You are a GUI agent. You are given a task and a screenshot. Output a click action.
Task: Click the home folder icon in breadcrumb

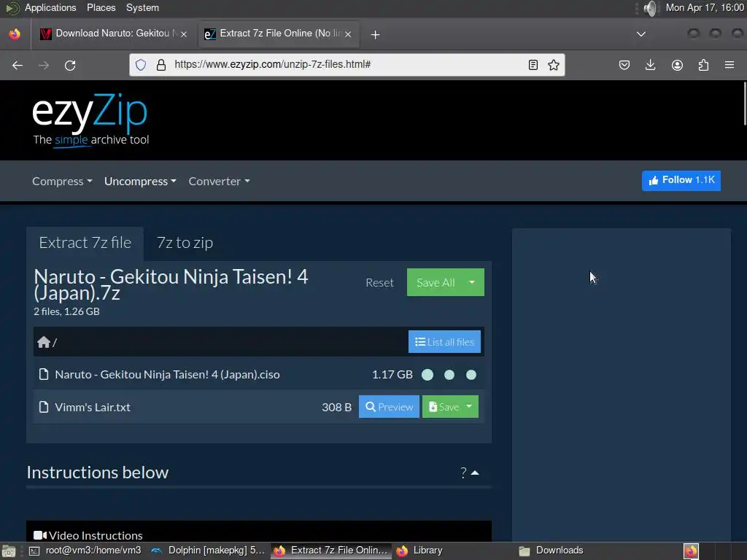coord(44,342)
